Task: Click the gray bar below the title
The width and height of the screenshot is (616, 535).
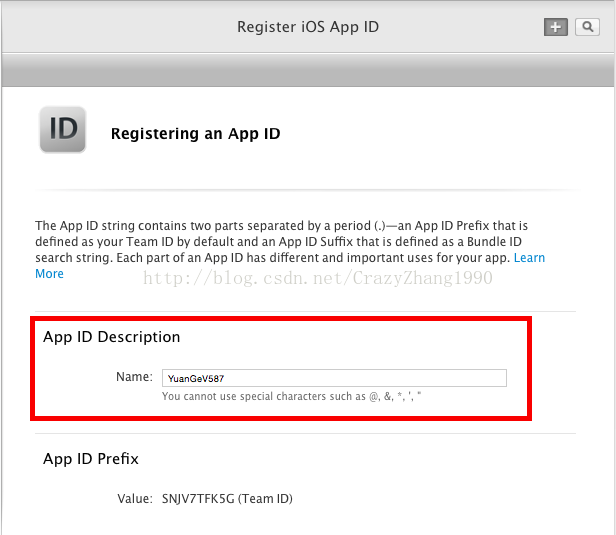Action: pyautogui.click(x=307, y=70)
